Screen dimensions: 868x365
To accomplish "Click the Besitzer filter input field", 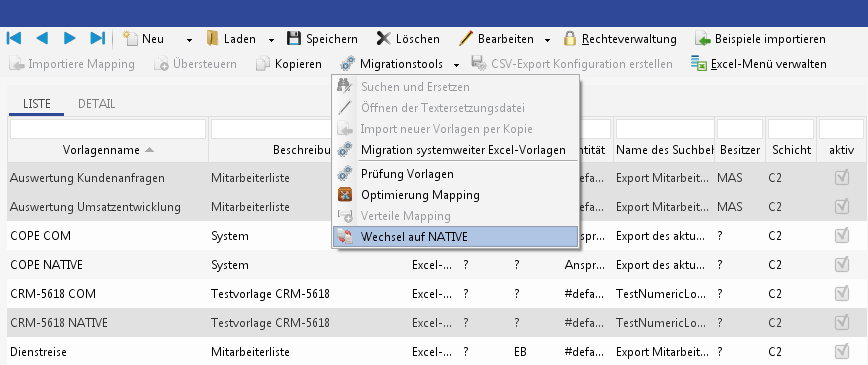I will pos(740,128).
